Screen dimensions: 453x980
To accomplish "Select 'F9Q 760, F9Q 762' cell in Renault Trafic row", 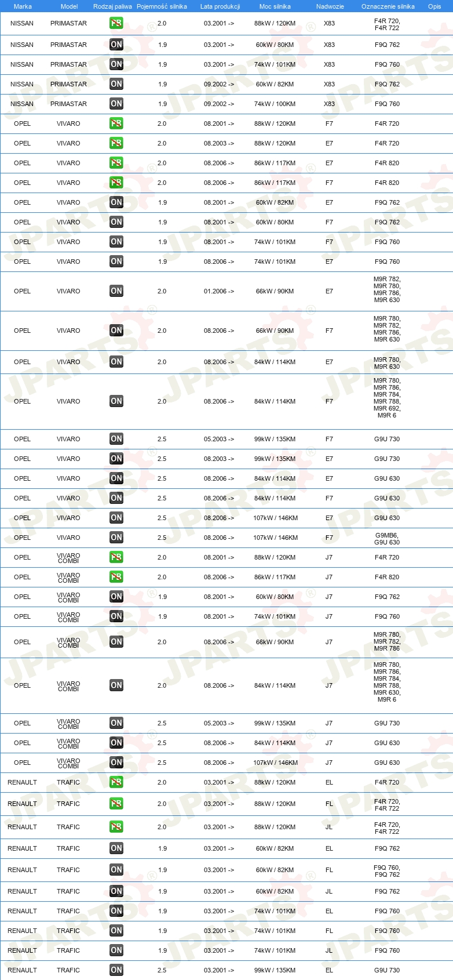I will 387,871.
